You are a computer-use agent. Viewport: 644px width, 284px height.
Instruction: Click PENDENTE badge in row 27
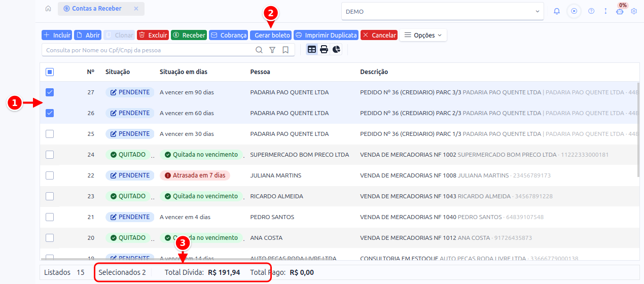[x=130, y=92]
